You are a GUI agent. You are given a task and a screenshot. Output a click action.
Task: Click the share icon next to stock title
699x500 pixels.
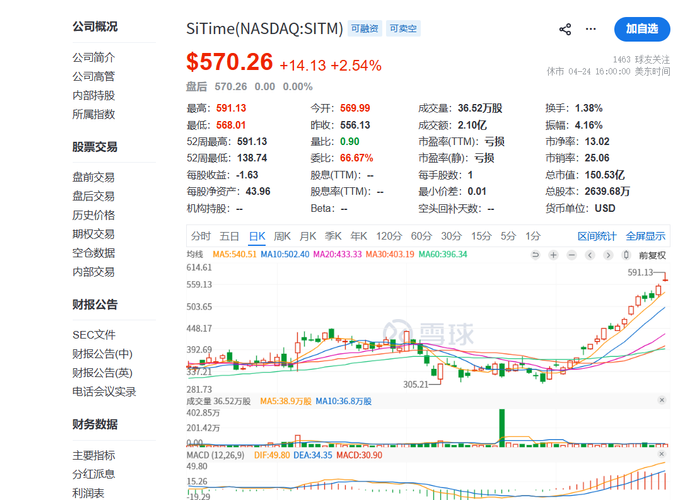[x=565, y=29]
